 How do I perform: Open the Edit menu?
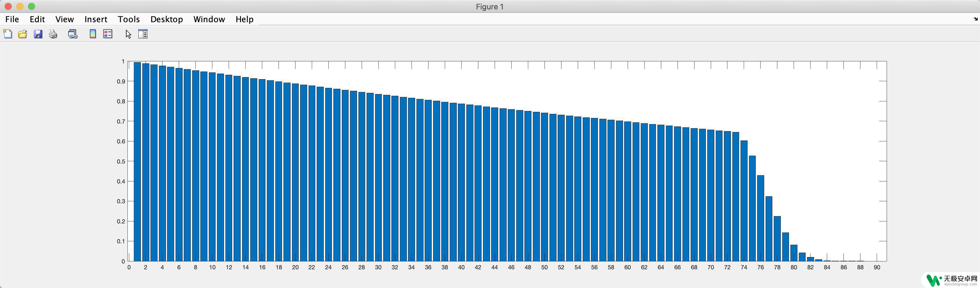point(37,19)
